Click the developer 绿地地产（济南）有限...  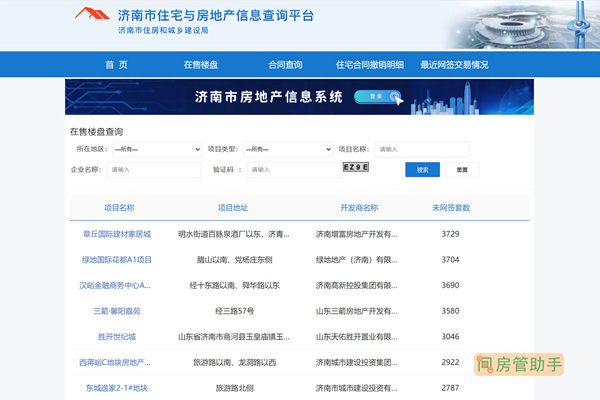[356, 260]
